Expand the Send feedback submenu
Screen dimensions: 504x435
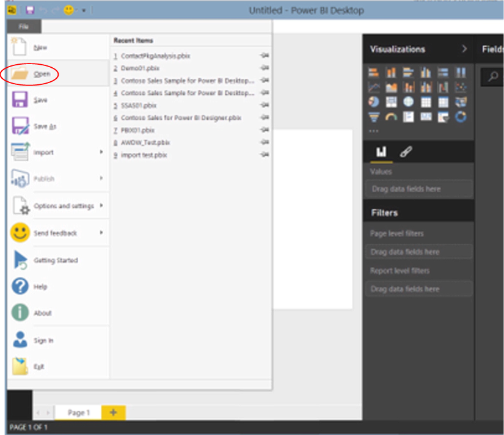point(101,232)
